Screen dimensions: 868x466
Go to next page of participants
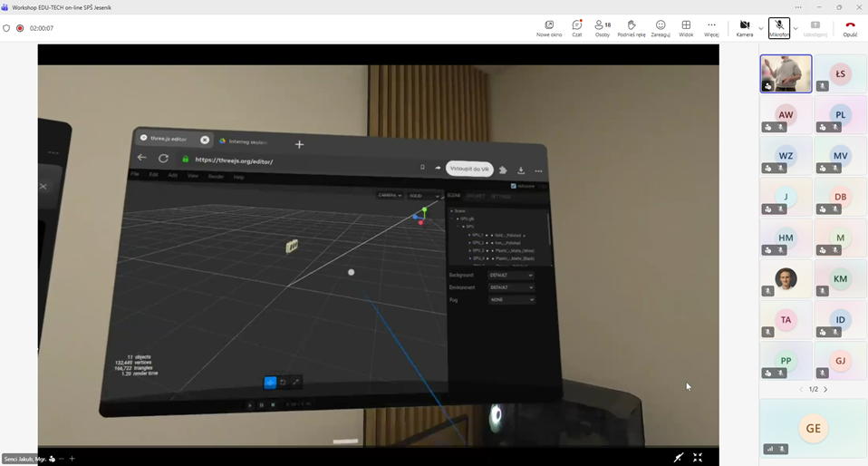825,389
